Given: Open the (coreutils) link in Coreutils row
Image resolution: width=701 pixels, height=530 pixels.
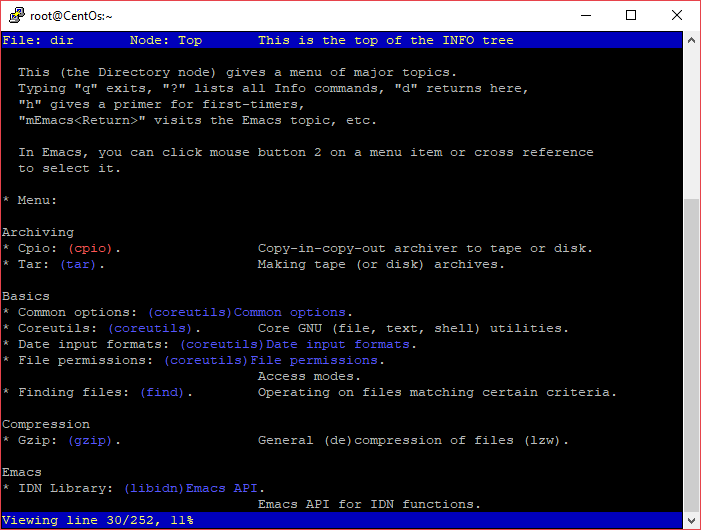Looking at the screenshot, I should (x=150, y=328).
